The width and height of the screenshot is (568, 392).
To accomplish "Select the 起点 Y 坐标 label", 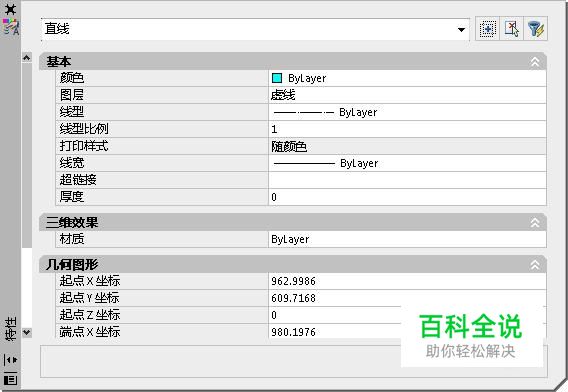I will pos(90,298).
